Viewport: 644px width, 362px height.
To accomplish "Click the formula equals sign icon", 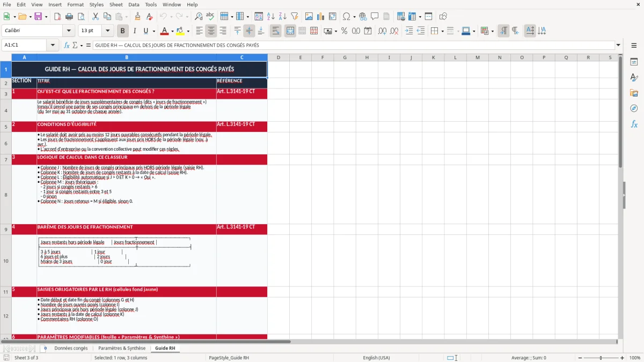I will [x=89, y=45].
